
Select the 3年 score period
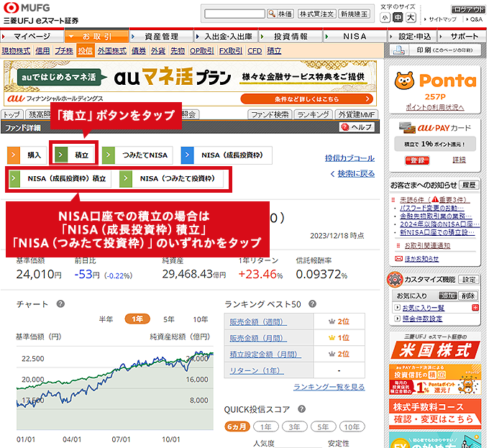(x=294, y=426)
